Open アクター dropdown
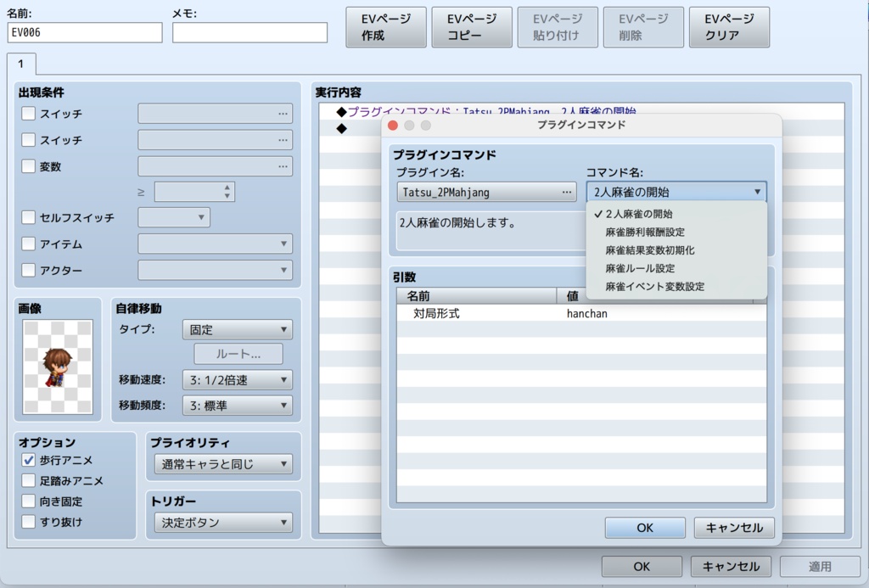 click(x=215, y=271)
